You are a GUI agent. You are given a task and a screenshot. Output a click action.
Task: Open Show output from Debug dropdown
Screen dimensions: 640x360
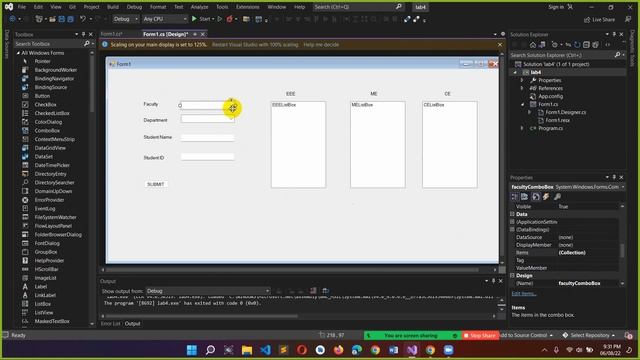point(208,291)
